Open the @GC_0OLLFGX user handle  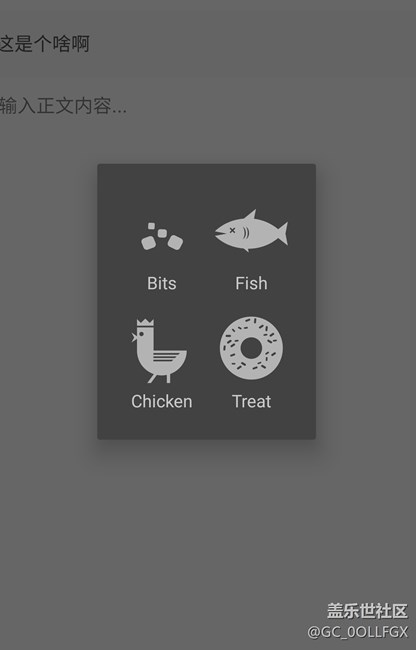[x=358, y=632]
